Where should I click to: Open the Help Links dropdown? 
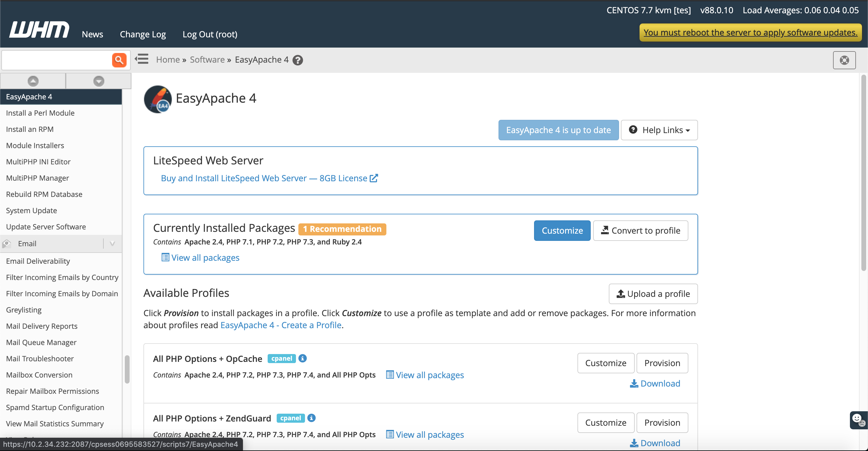click(x=659, y=130)
